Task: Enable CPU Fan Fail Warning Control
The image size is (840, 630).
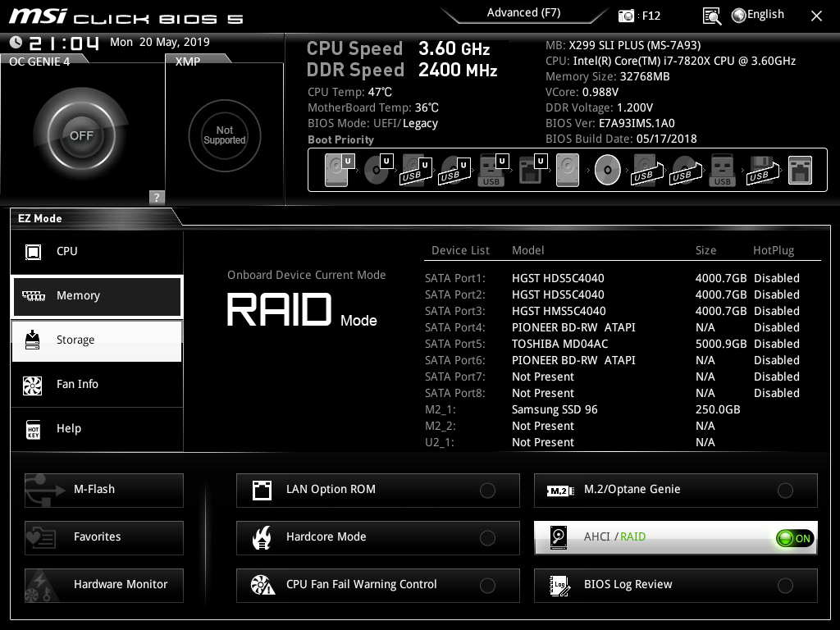Action: [377, 585]
